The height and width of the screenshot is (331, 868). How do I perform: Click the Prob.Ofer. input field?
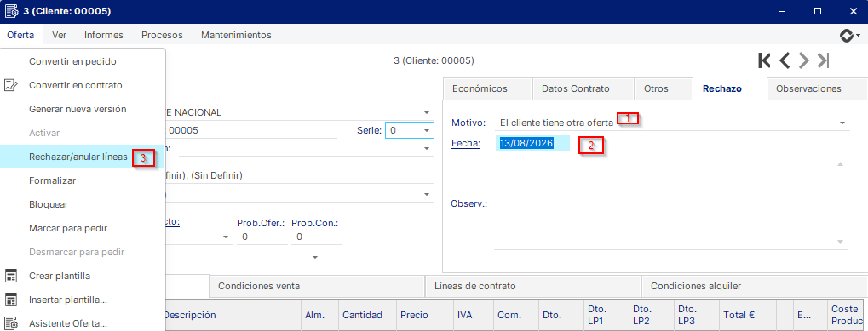(262, 237)
